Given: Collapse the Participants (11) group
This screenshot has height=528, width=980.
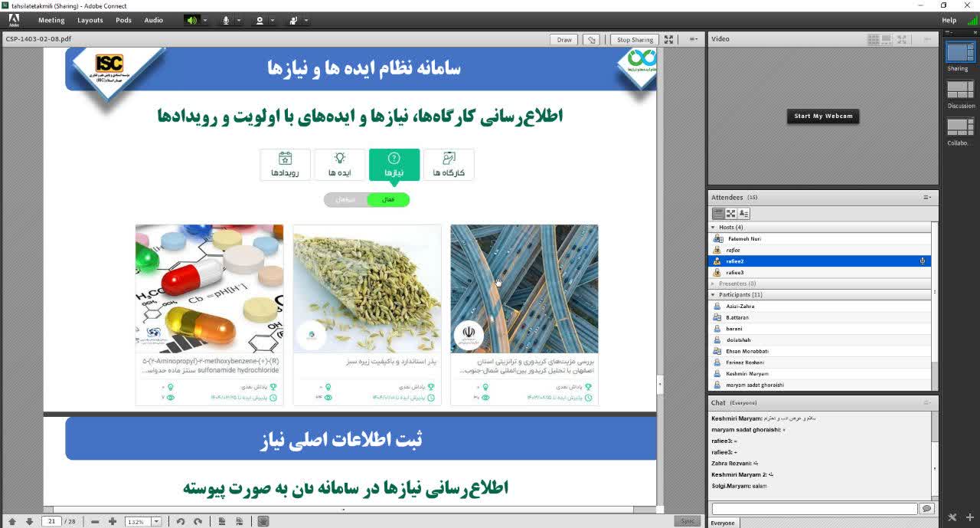Looking at the screenshot, I should pyautogui.click(x=714, y=295).
